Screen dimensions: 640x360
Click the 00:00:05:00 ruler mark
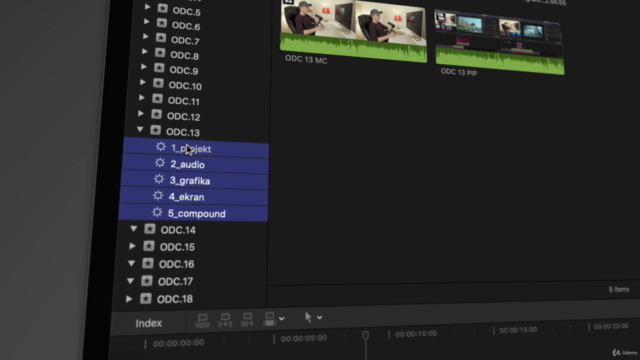pyautogui.click(x=304, y=338)
